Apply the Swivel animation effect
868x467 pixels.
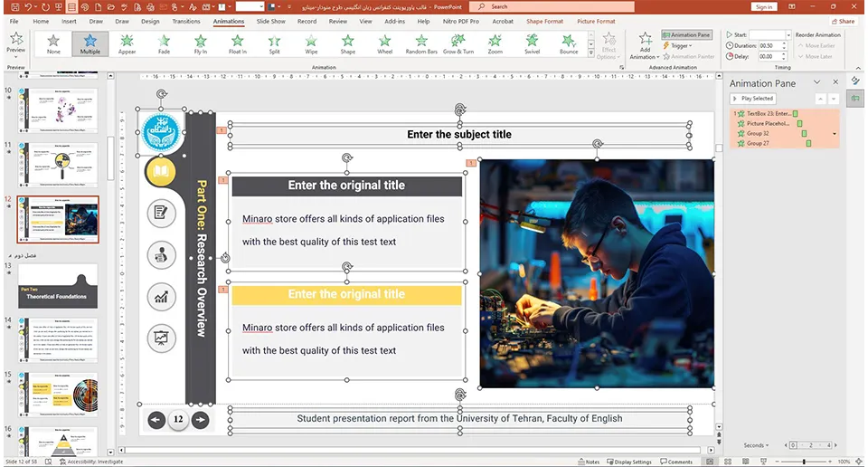[532, 43]
